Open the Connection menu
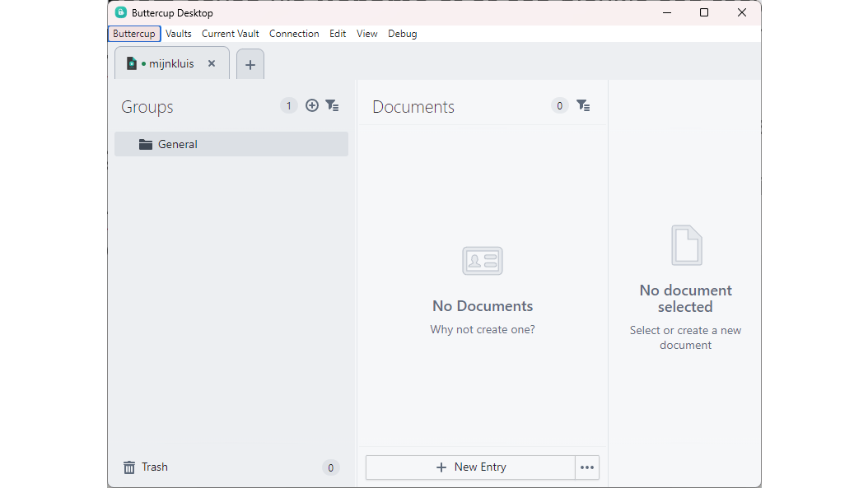The height and width of the screenshot is (488, 868). [x=294, y=34]
